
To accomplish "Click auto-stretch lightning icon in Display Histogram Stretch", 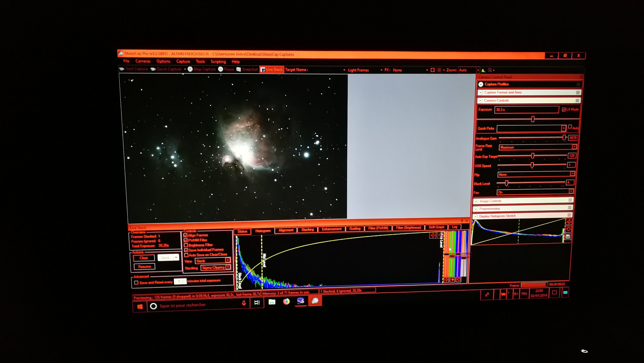I will pos(569,222).
